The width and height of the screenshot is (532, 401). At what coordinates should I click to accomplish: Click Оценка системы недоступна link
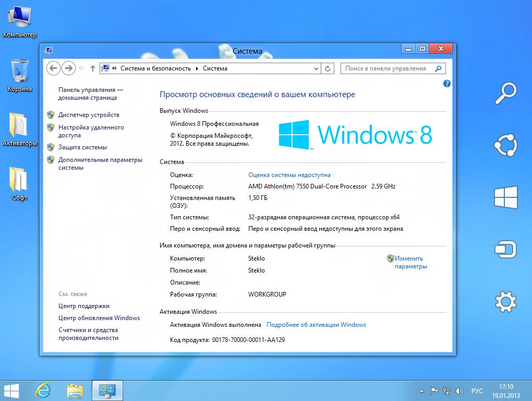[289, 175]
